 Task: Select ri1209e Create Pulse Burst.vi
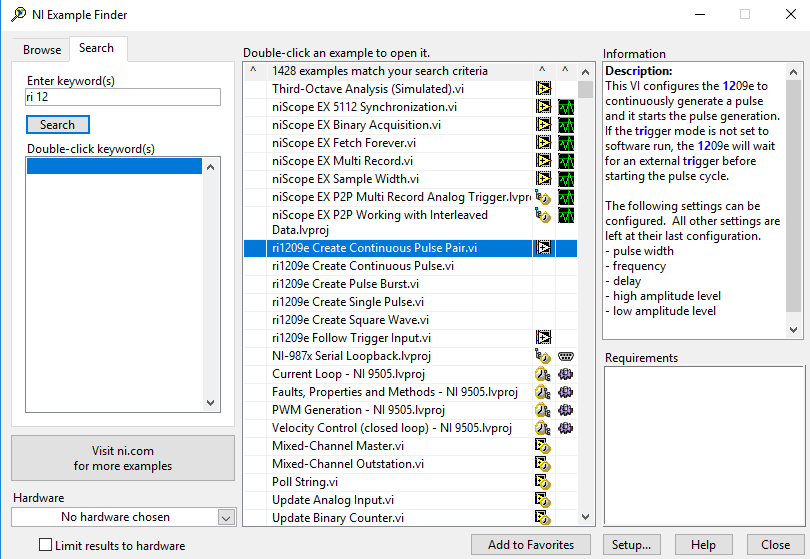tap(346, 284)
